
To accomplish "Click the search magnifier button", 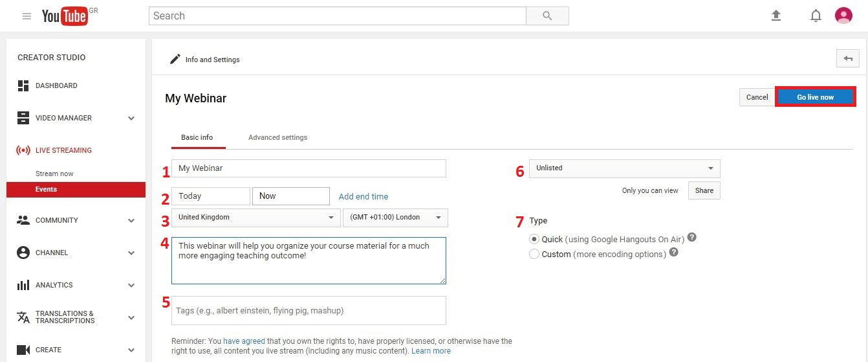I will [x=547, y=16].
